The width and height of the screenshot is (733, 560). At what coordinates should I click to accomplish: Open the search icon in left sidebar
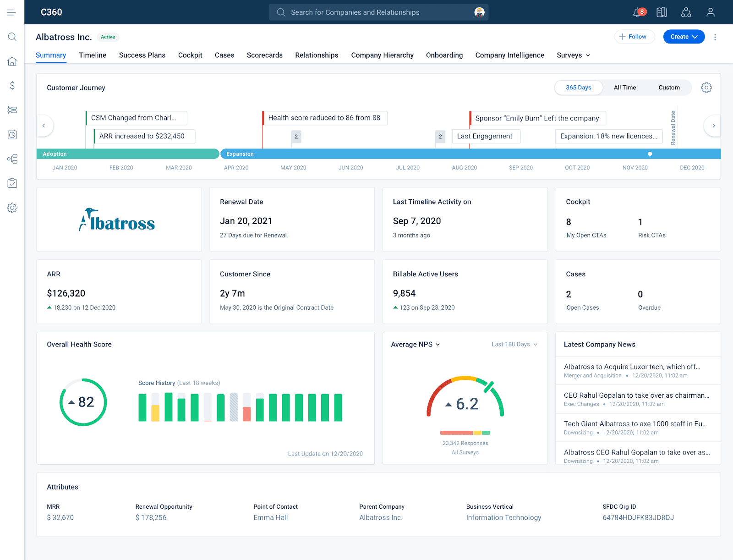click(x=12, y=37)
